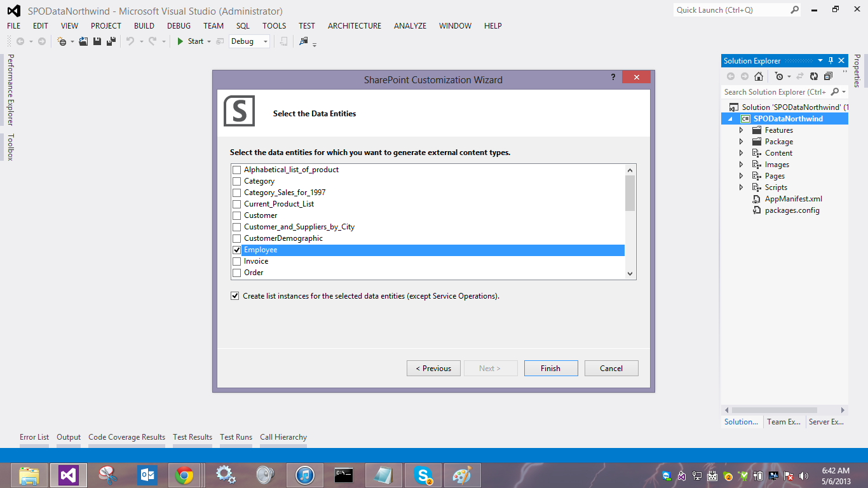
Task: Click the entity list vertical scrollbar thumb
Action: click(x=630, y=193)
